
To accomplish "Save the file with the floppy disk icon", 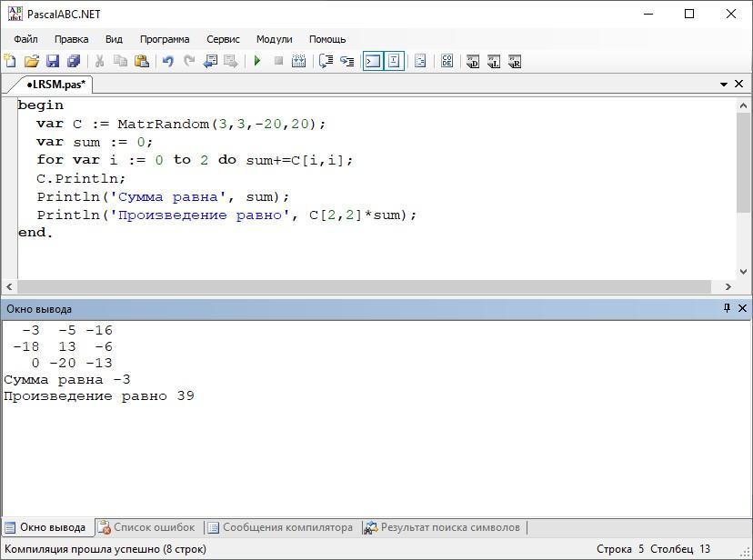I will [x=53, y=62].
